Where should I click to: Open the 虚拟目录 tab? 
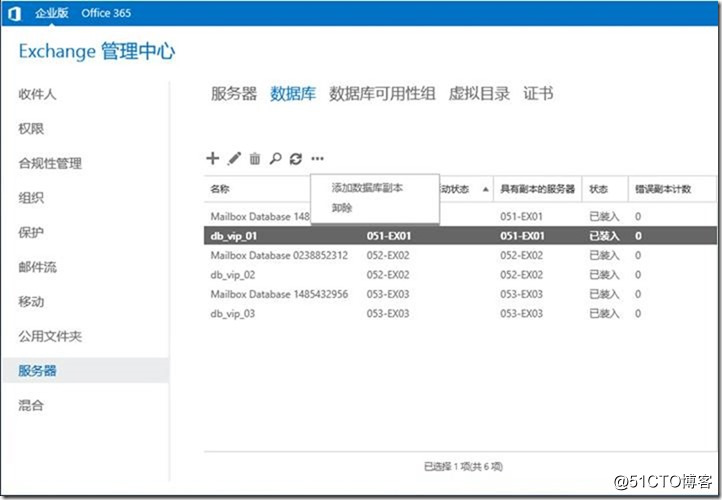coord(479,93)
